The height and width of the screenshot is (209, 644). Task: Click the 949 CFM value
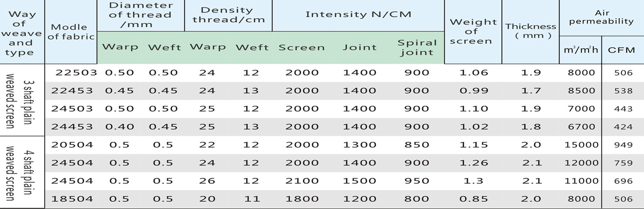coord(623,145)
